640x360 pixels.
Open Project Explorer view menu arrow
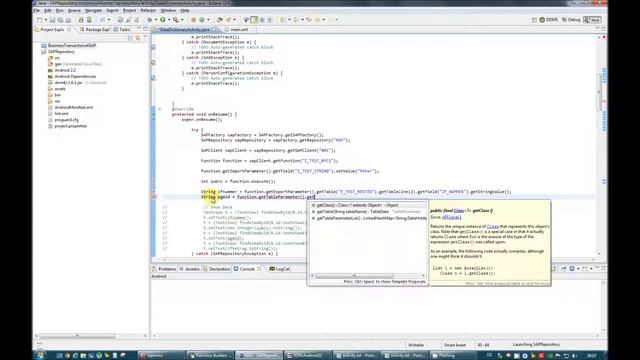point(146,38)
